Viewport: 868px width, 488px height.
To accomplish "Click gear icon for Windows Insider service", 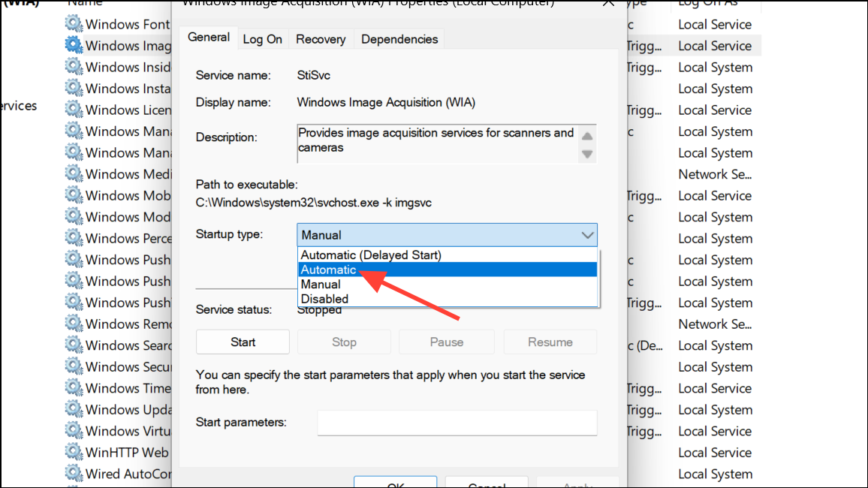I will (x=74, y=66).
